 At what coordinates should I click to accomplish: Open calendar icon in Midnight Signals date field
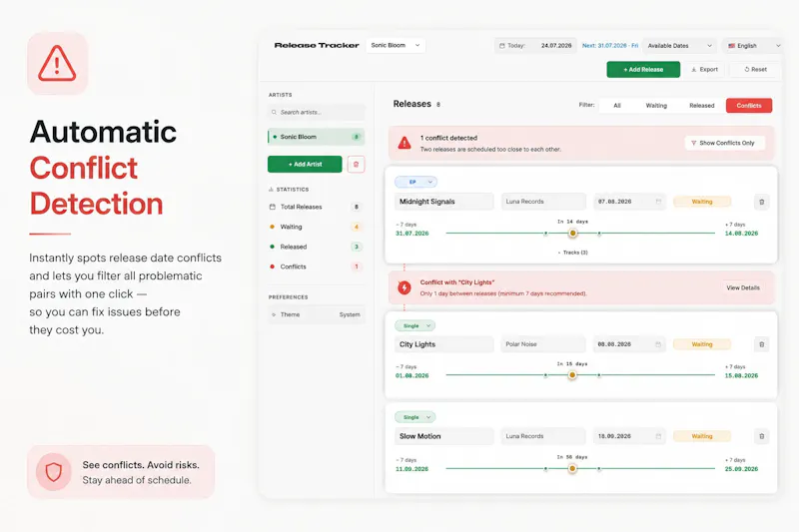pyautogui.click(x=658, y=202)
